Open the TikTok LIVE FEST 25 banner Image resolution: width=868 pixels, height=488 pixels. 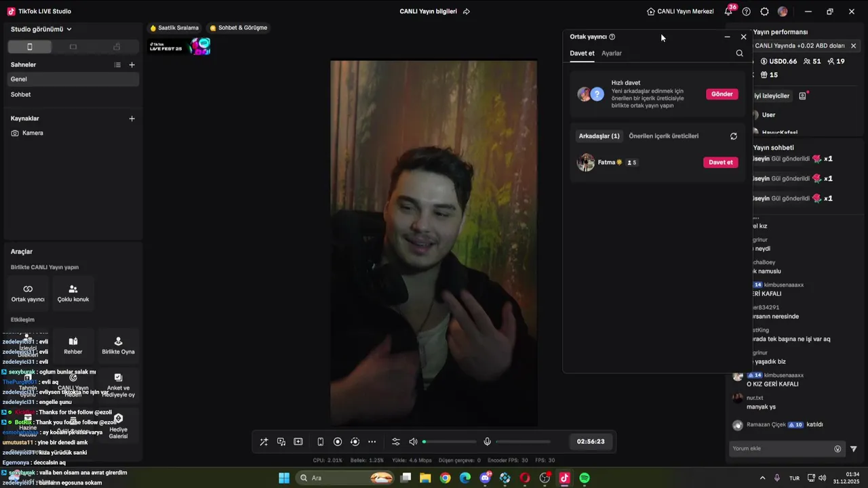click(x=180, y=47)
